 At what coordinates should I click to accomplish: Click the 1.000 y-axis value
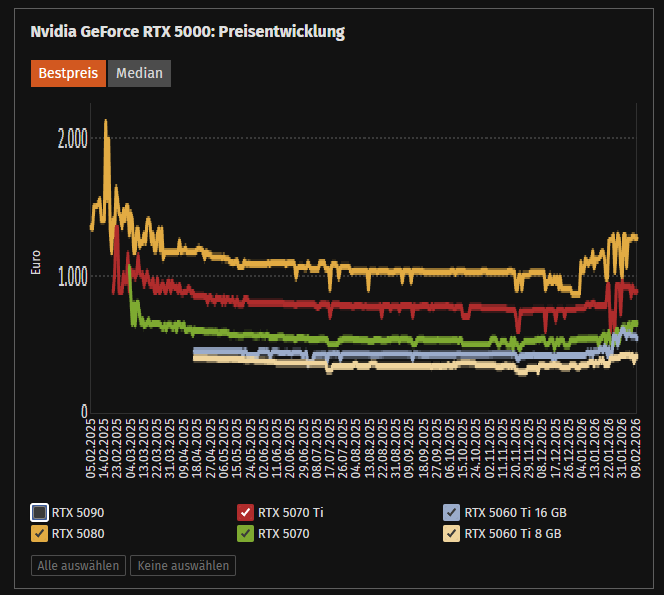(72, 277)
